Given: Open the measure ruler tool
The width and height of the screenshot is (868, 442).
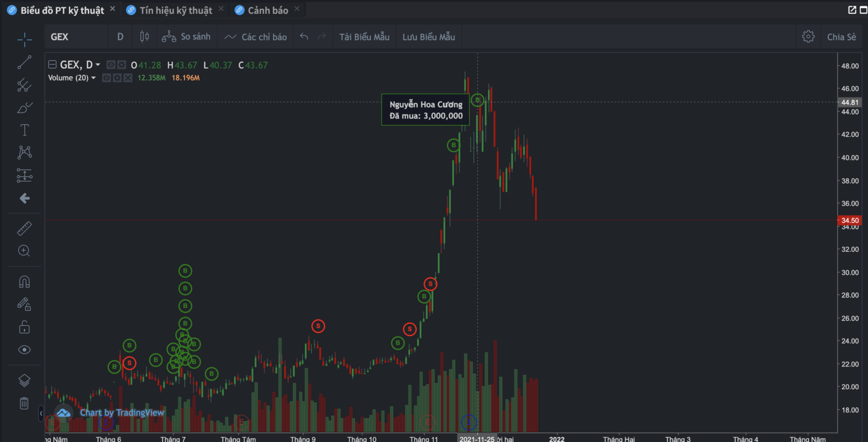Looking at the screenshot, I should (24, 228).
